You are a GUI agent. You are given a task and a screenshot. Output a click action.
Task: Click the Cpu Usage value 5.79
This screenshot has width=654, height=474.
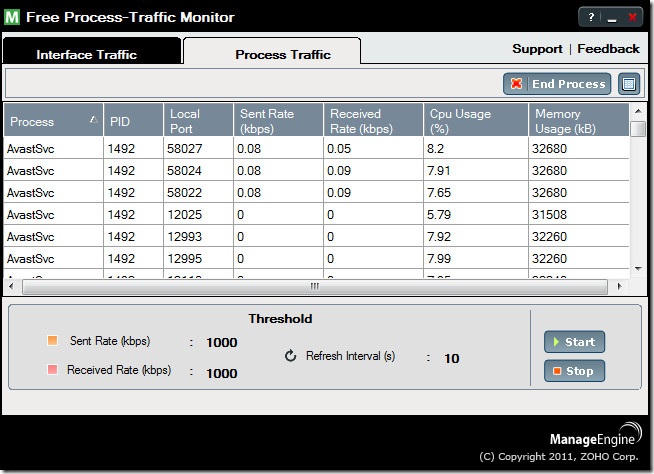(x=439, y=215)
